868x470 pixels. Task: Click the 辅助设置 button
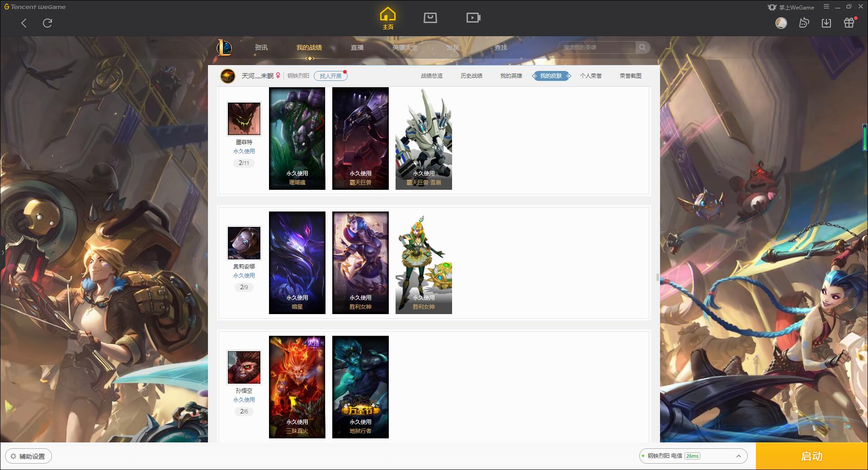[x=28, y=456]
